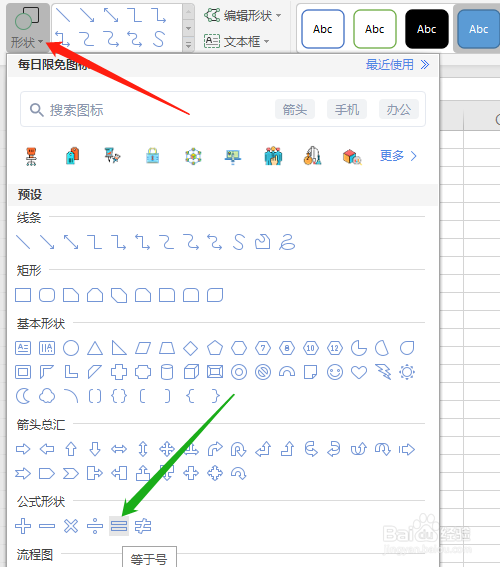Select the heart shape
Screen dimensions: 500x567
[x=359, y=372]
